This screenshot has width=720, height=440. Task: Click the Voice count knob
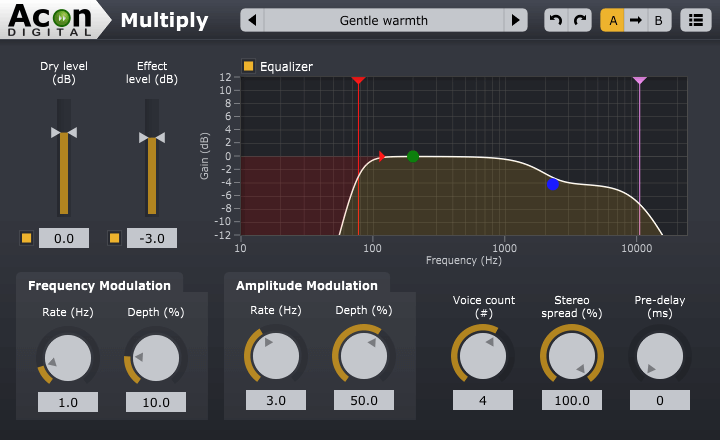483,356
